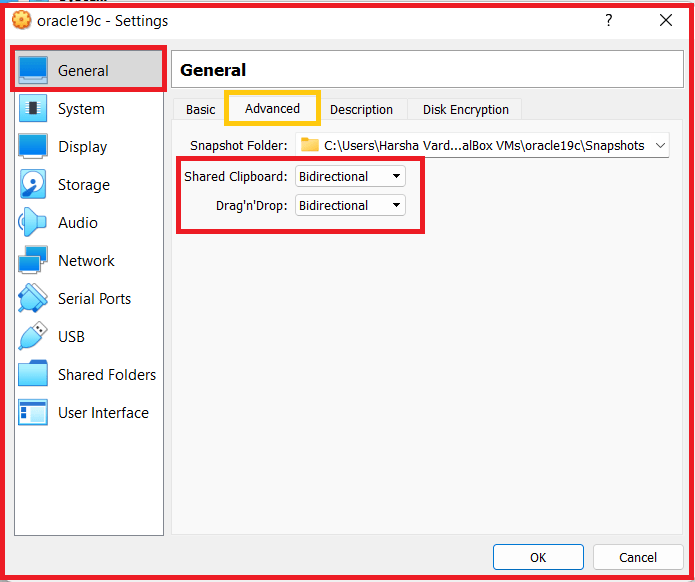Click the Storage label in sidebar

tap(84, 184)
